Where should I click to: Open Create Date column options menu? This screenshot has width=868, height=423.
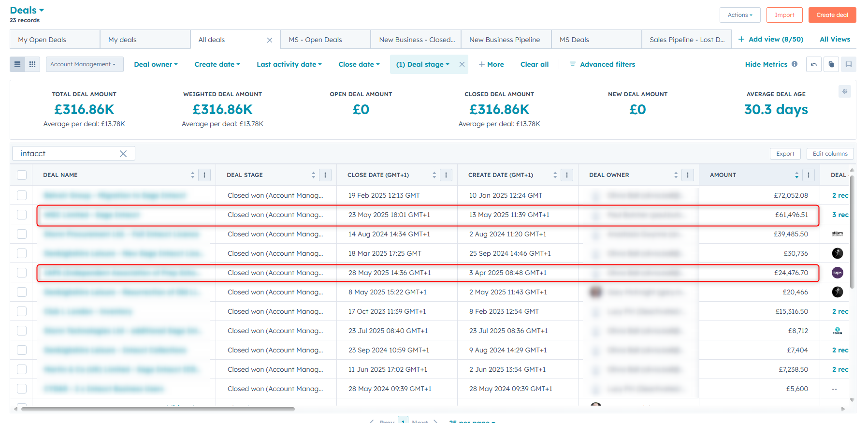[x=567, y=175]
